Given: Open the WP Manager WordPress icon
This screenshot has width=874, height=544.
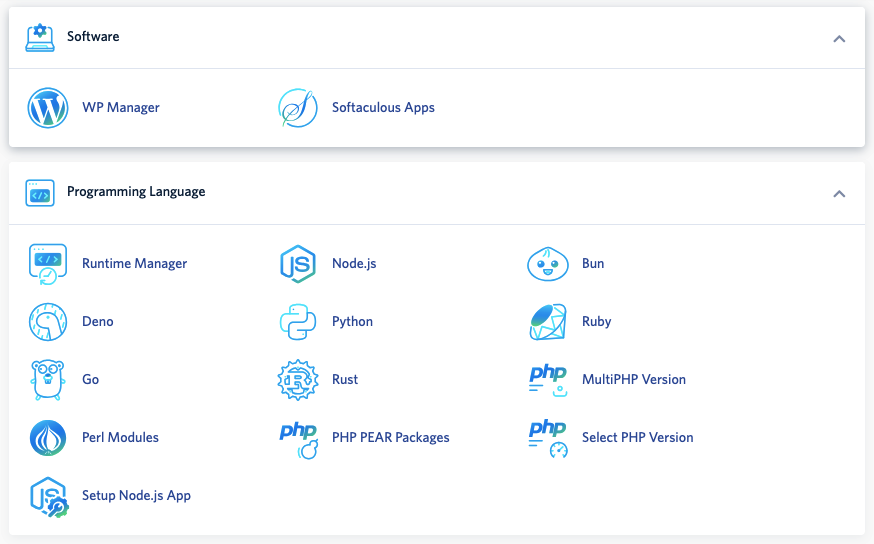Looking at the screenshot, I should tap(48, 108).
